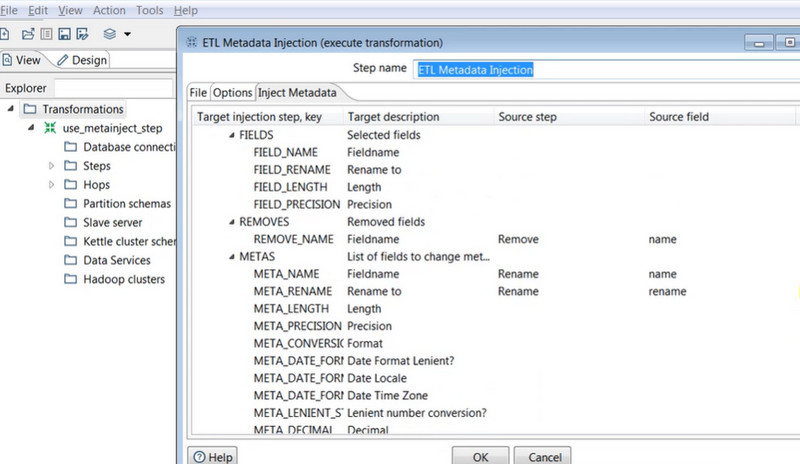Switch to the Options tab
The height and width of the screenshot is (464, 800).
(232, 93)
